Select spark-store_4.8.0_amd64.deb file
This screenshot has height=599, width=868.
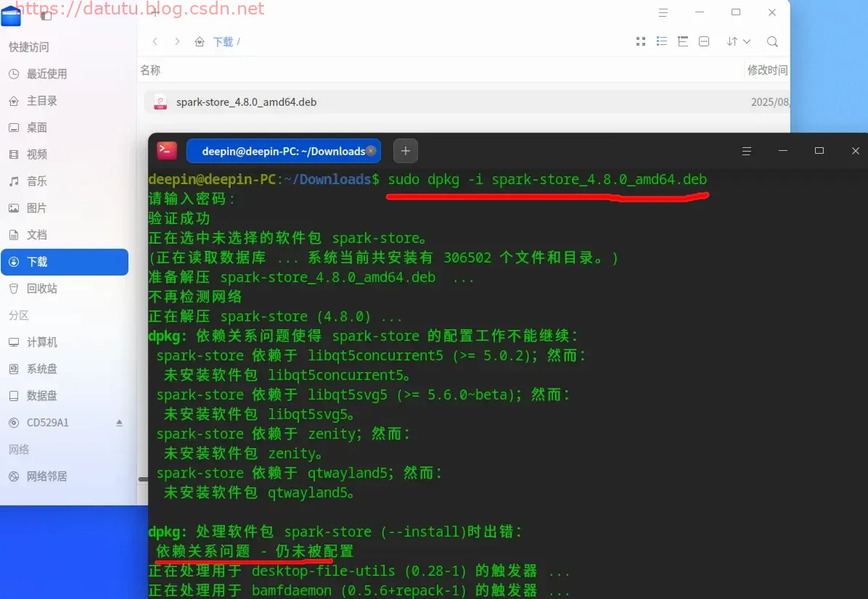(467, 102)
